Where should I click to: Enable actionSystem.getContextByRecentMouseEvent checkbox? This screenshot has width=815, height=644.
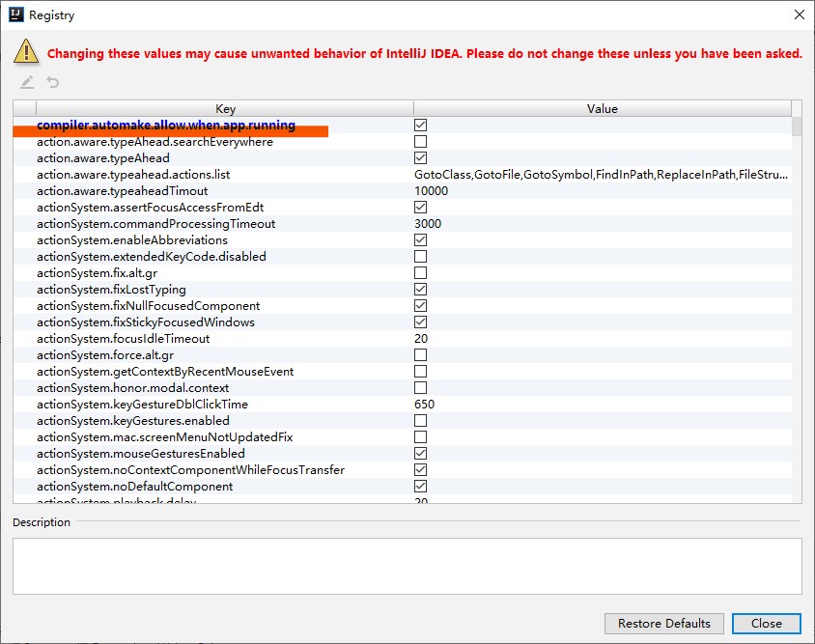click(420, 372)
